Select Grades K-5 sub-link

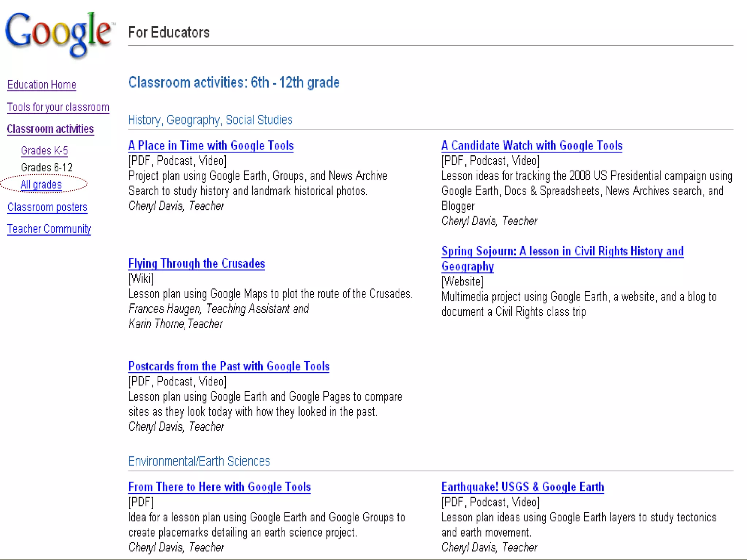pos(44,150)
